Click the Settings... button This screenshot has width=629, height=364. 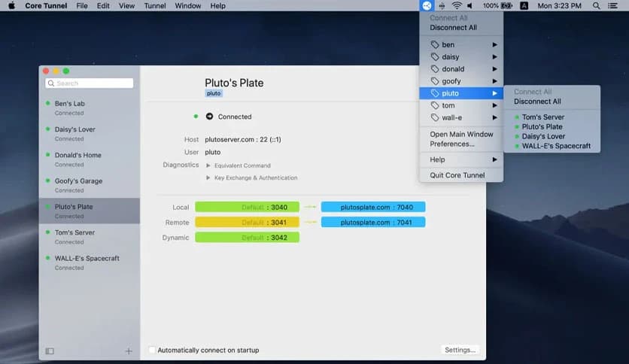click(x=460, y=350)
